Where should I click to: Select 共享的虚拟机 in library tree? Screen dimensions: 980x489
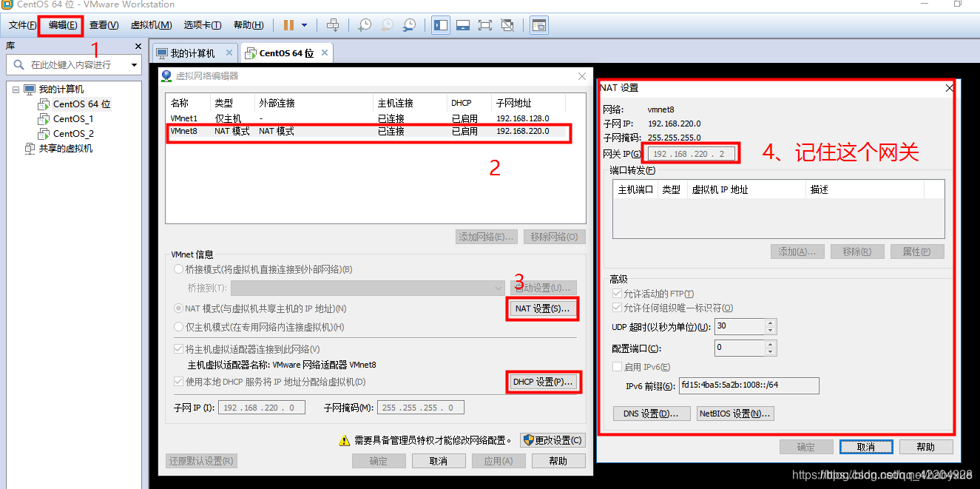(x=65, y=149)
